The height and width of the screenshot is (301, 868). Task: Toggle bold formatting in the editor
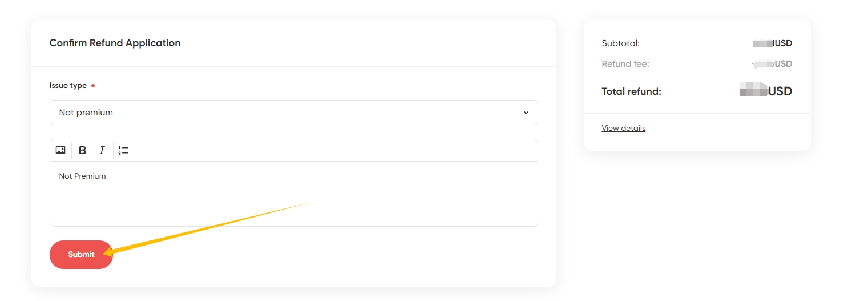tap(82, 150)
